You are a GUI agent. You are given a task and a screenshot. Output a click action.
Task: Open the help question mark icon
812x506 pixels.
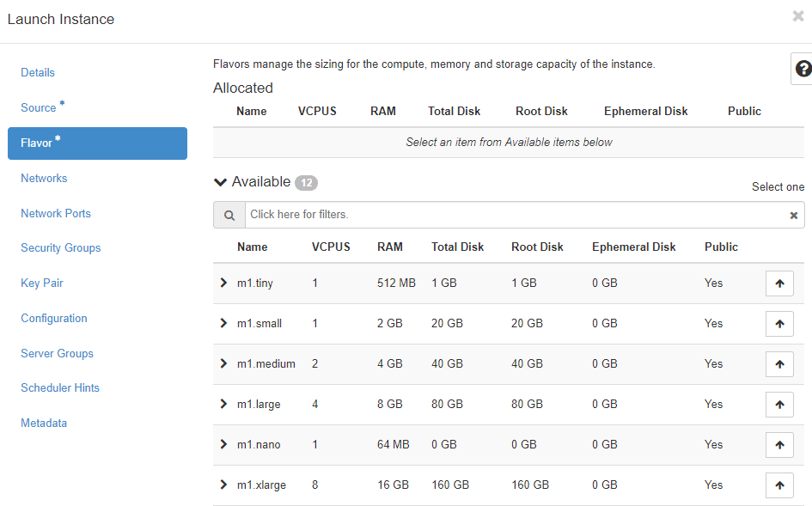[803, 69]
